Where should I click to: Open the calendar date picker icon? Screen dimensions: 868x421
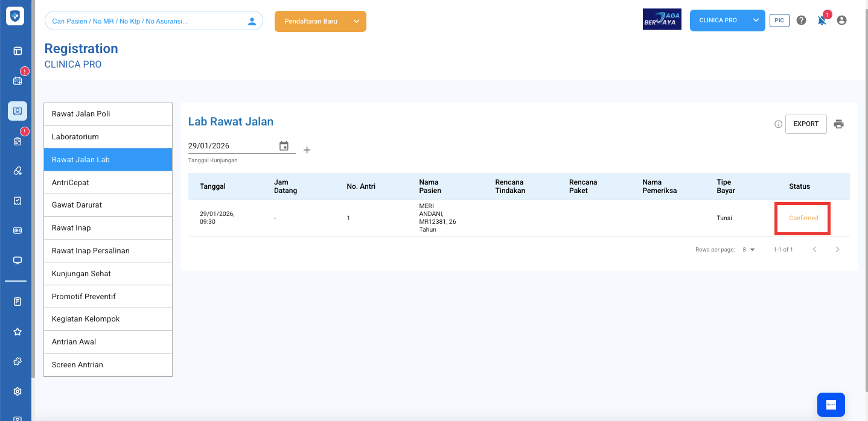(x=284, y=146)
